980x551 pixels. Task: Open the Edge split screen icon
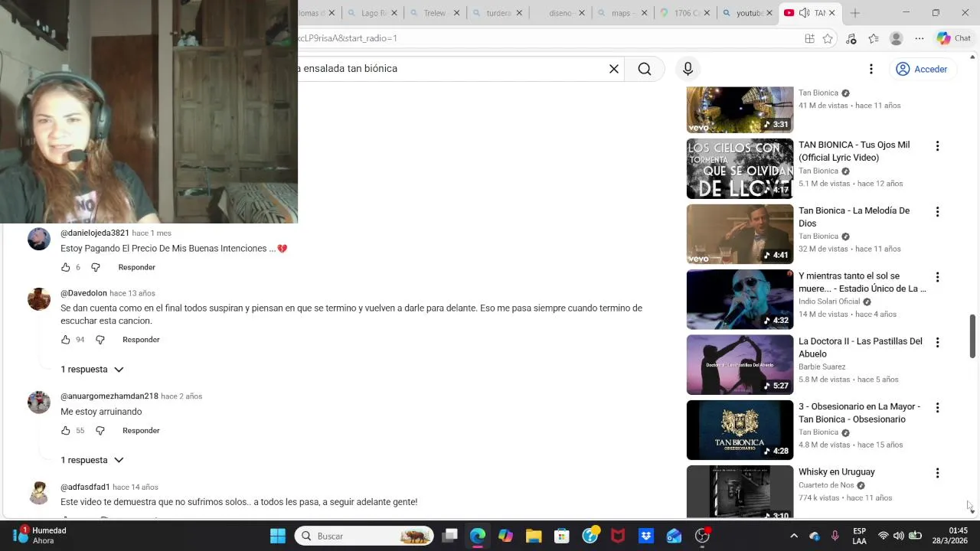[x=809, y=38]
